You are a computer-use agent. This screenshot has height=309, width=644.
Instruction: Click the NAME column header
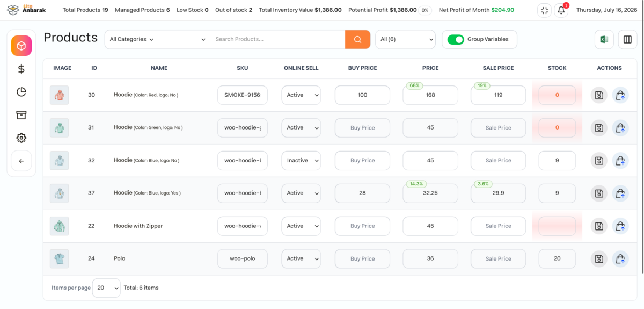click(x=159, y=68)
